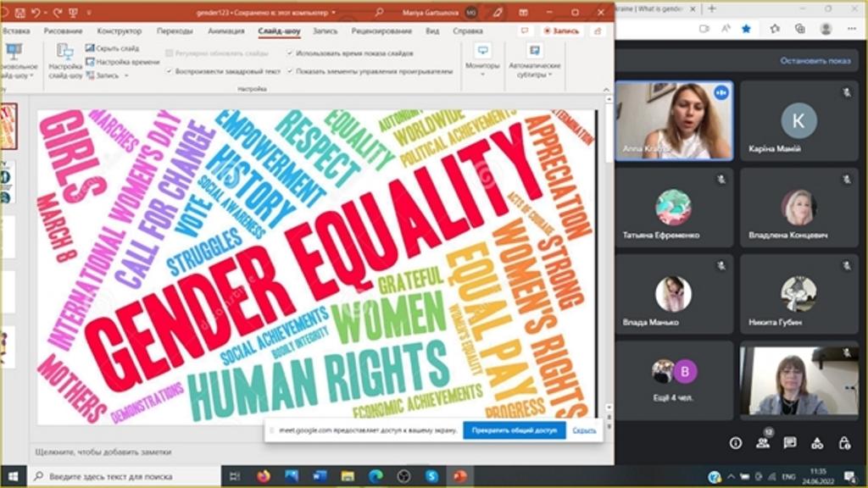868x488 pixels.
Task: Open Настройка слайд-шоу setup button
Action: 65,62
